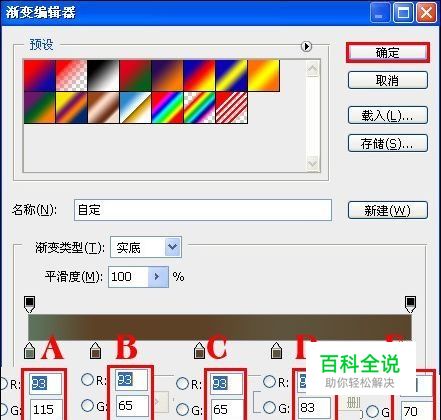Click the R field in panel C
This screenshot has width=441, height=420.
click(227, 384)
